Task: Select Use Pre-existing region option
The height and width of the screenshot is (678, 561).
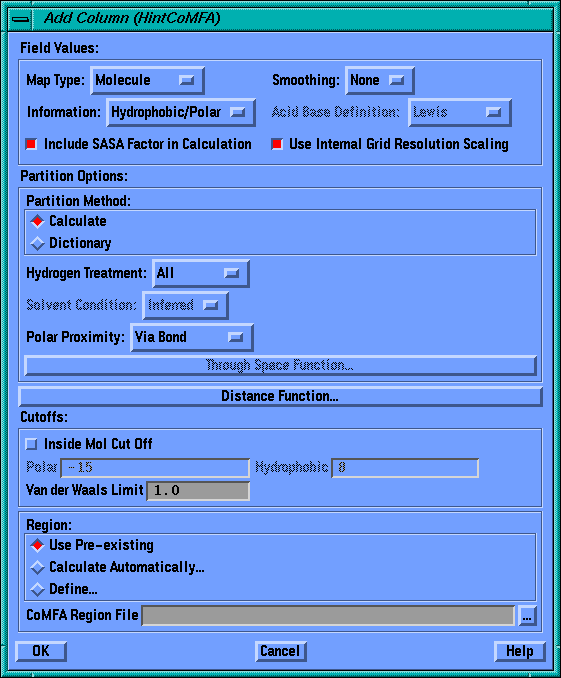Action: click(x=38, y=545)
